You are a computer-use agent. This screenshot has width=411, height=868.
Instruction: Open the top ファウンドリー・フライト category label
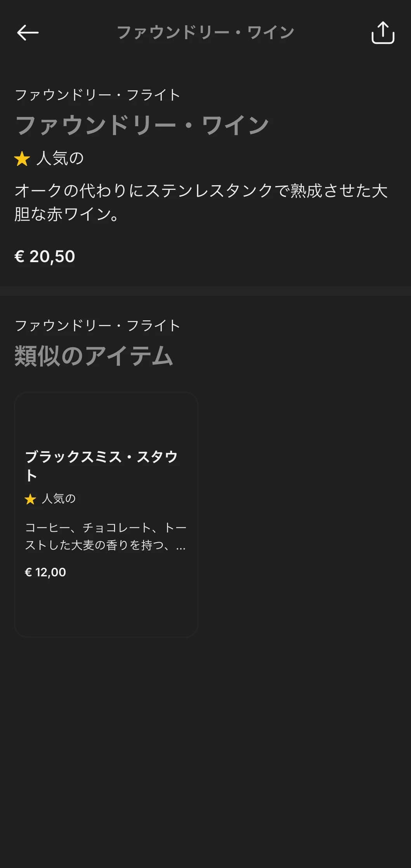coord(98,95)
